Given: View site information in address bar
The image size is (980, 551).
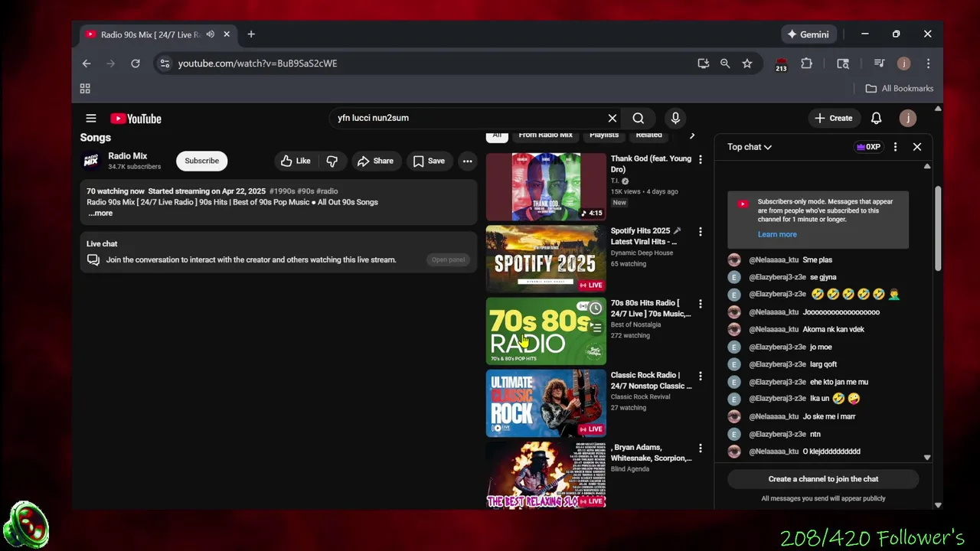Looking at the screenshot, I should click(164, 64).
